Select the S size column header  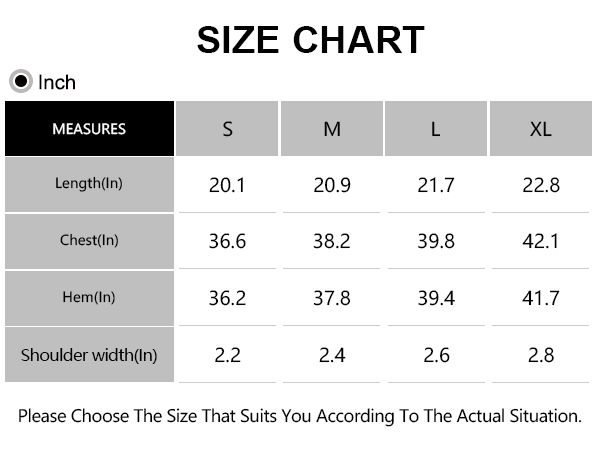(227, 129)
